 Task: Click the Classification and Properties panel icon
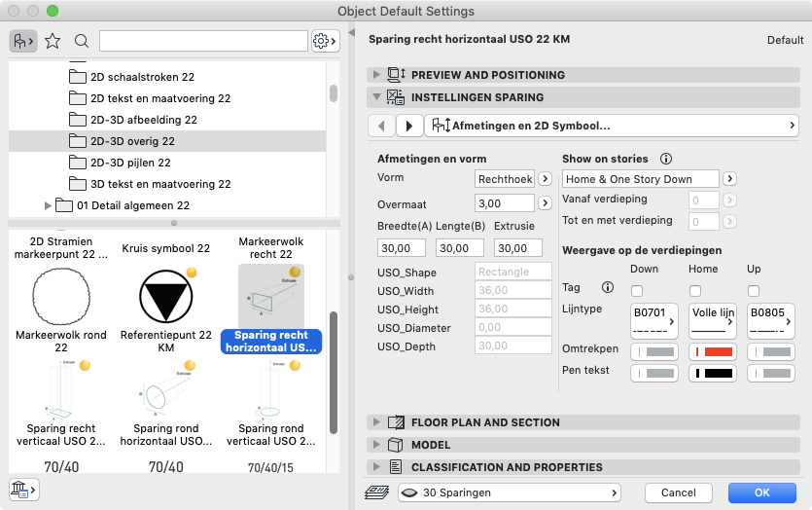coord(396,467)
